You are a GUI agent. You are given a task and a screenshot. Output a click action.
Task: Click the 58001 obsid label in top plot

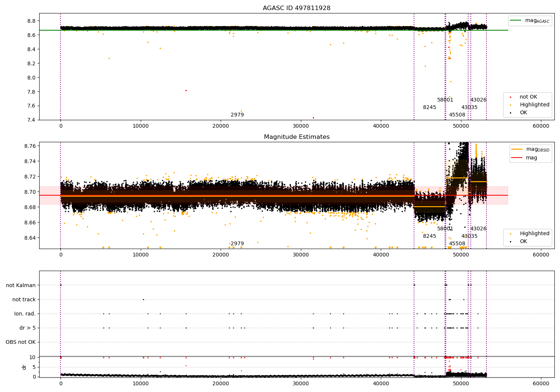[x=445, y=100]
